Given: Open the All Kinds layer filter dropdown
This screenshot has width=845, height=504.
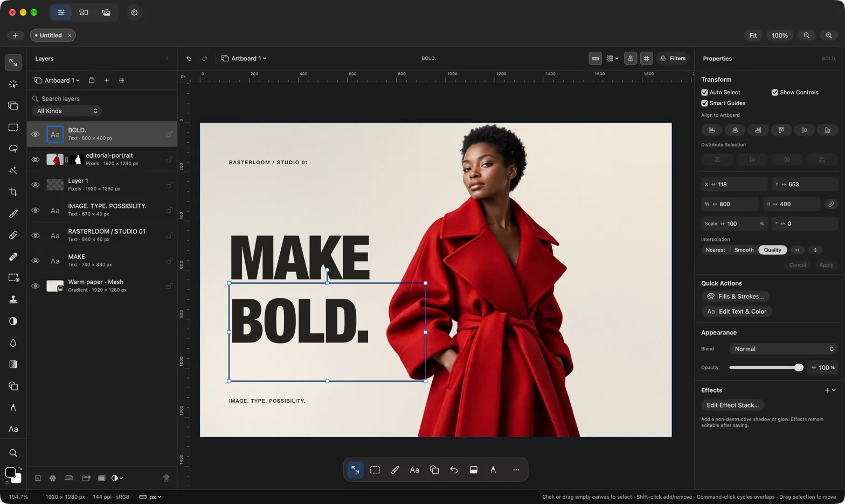Looking at the screenshot, I should pos(67,111).
